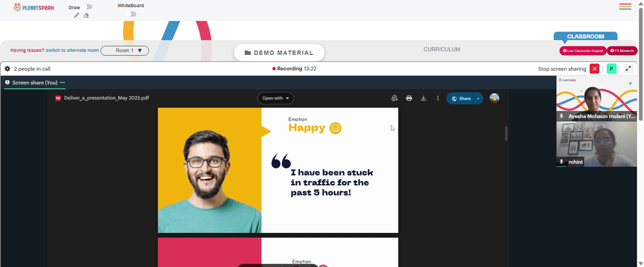Click file name Deliver_a_presentation_May 2023.pdf

[106, 98]
